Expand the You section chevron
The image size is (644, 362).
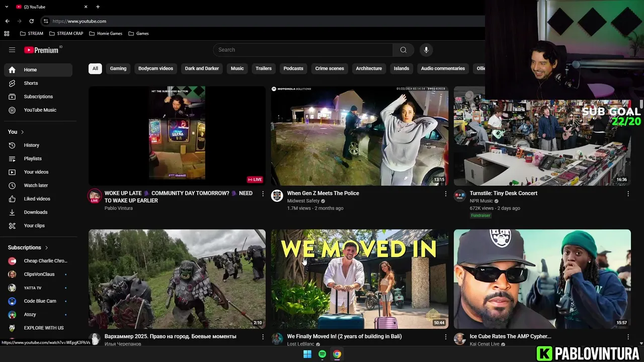(22, 132)
